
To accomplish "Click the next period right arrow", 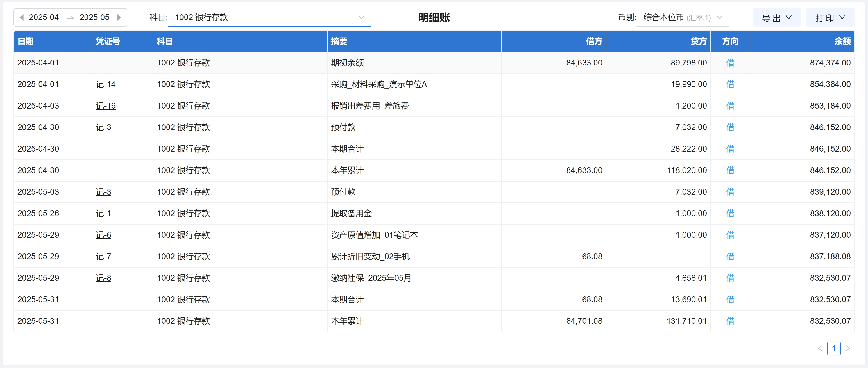I will click(119, 17).
